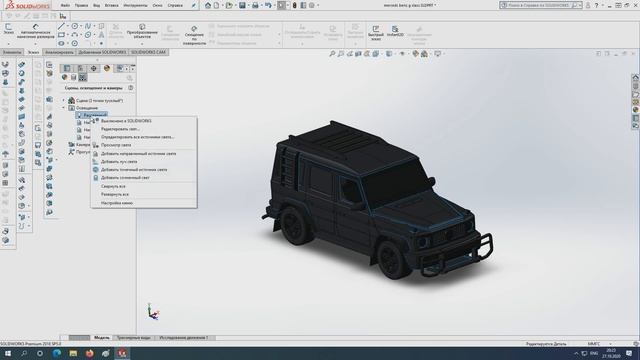Screen dimensions: 640x360
Task: Click Apply Scene icon in view toolbar
Action: click(x=424, y=53)
